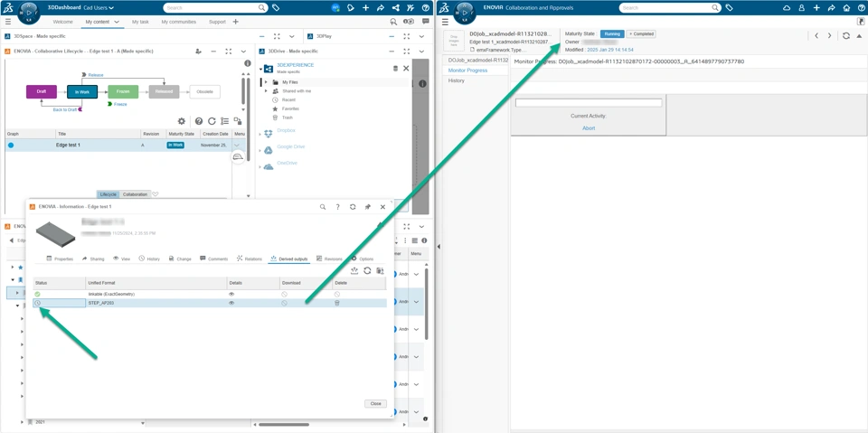Open the Support dashboard tab
The width and height of the screenshot is (868, 433).
(x=217, y=22)
